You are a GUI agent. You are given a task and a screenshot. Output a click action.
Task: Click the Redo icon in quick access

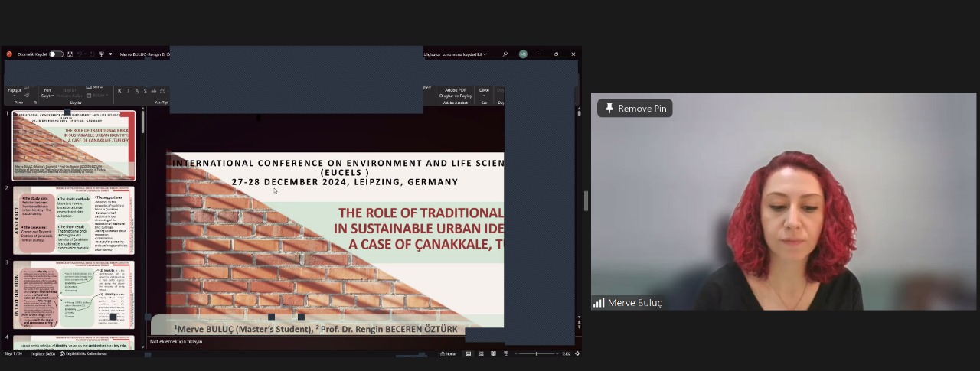click(92, 54)
